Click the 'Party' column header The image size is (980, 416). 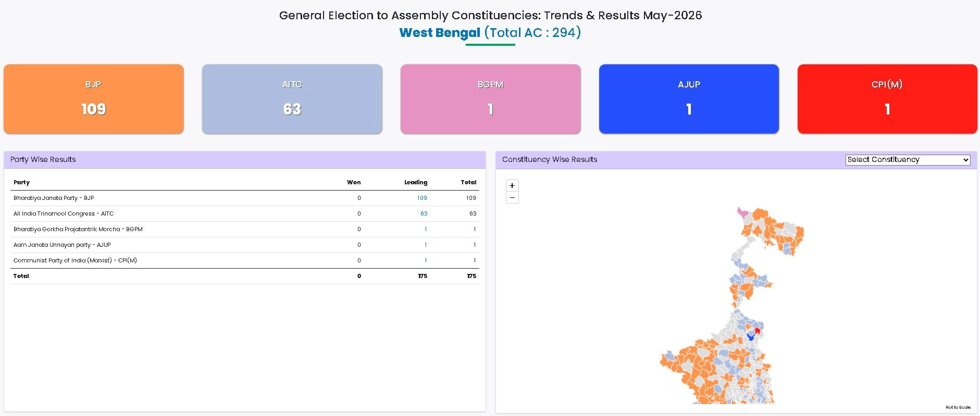pos(22,182)
